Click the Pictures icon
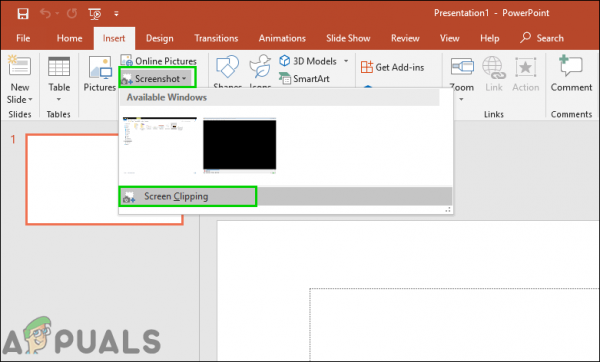The width and height of the screenshot is (600, 362). click(x=100, y=68)
